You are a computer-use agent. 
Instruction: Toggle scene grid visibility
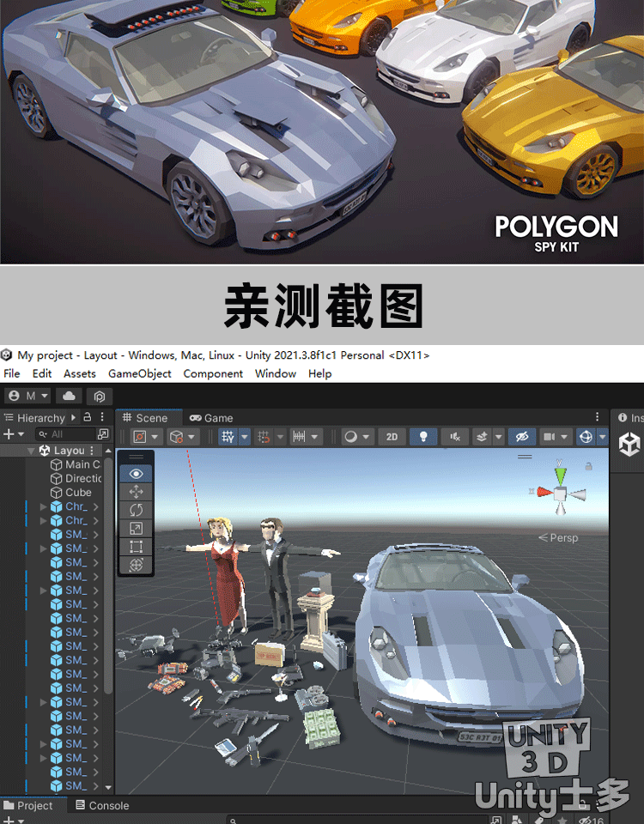pyautogui.click(x=228, y=437)
